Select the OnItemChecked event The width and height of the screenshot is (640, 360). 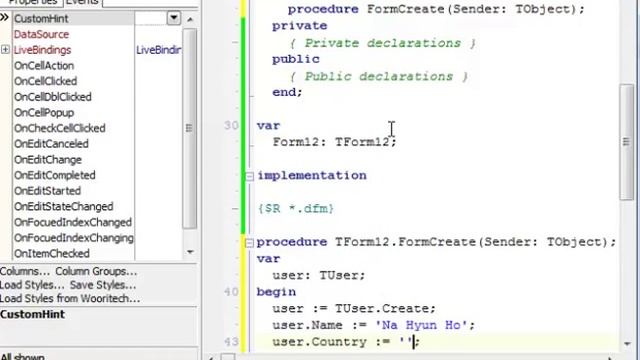click(51, 253)
